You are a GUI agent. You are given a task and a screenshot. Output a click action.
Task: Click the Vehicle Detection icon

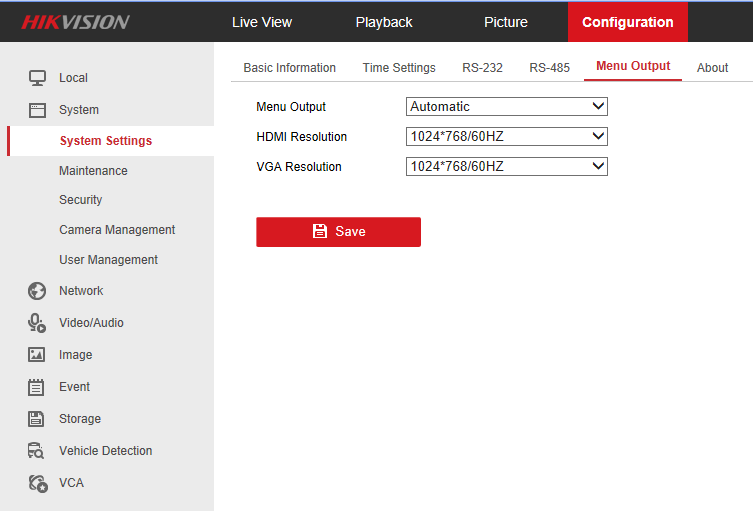coord(37,451)
